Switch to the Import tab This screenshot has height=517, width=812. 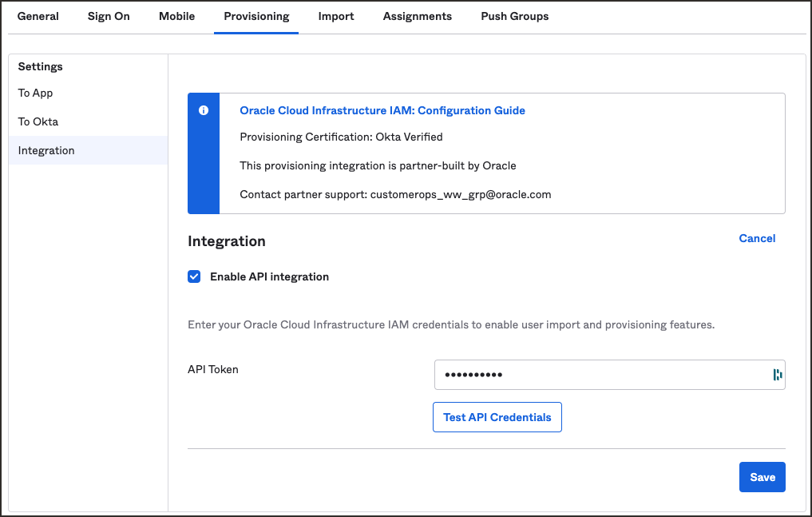[335, 16]
